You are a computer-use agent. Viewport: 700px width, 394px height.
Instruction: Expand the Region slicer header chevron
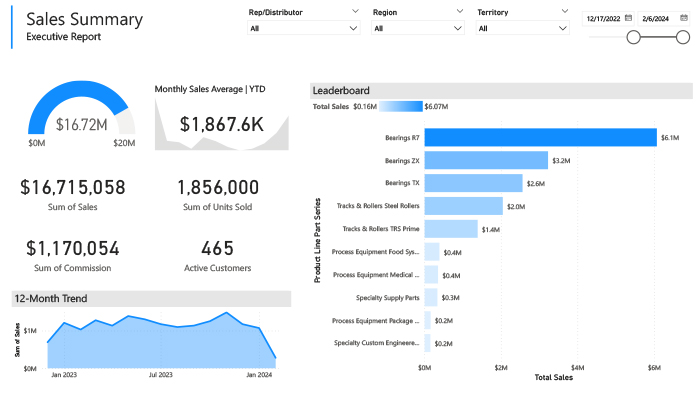460,11
